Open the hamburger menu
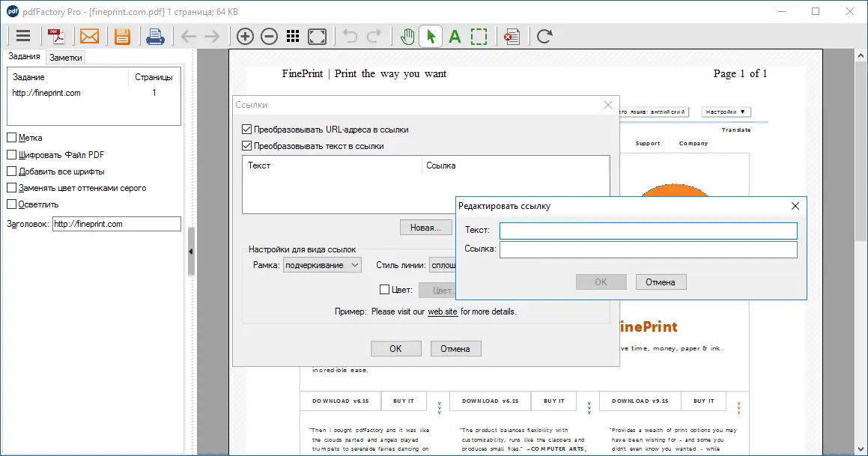 22,35
